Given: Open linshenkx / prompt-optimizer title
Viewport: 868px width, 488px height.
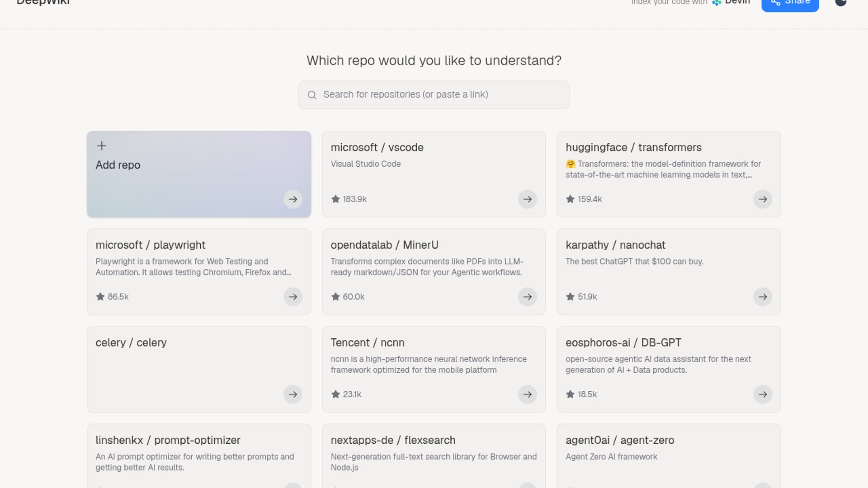Looking at the screenshot, I should pos(168,440).
